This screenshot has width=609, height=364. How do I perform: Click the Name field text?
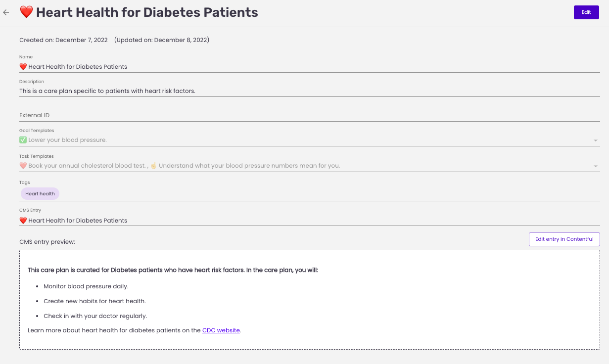pos(78,67)
